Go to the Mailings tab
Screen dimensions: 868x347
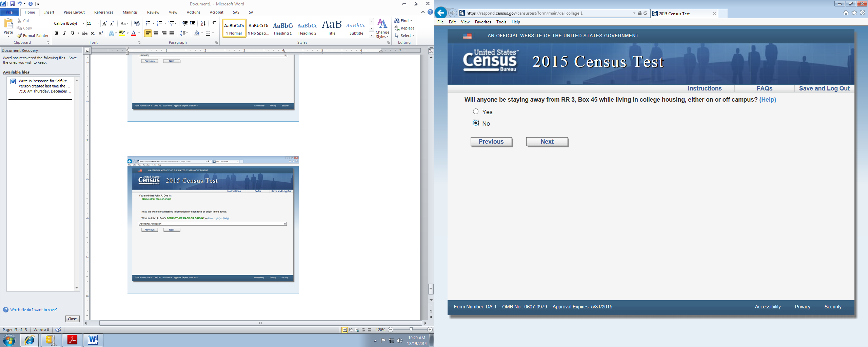pyautogui.click(x=130, y=12)
